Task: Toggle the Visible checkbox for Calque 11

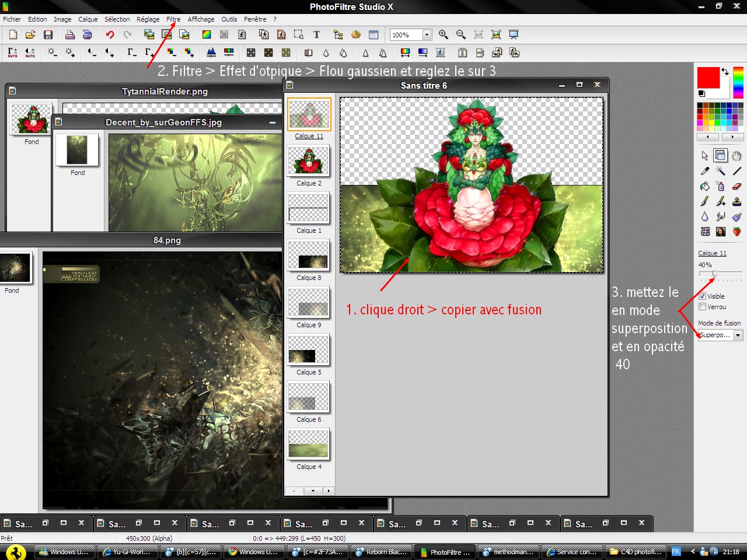Action: click(x=703, y=296)
